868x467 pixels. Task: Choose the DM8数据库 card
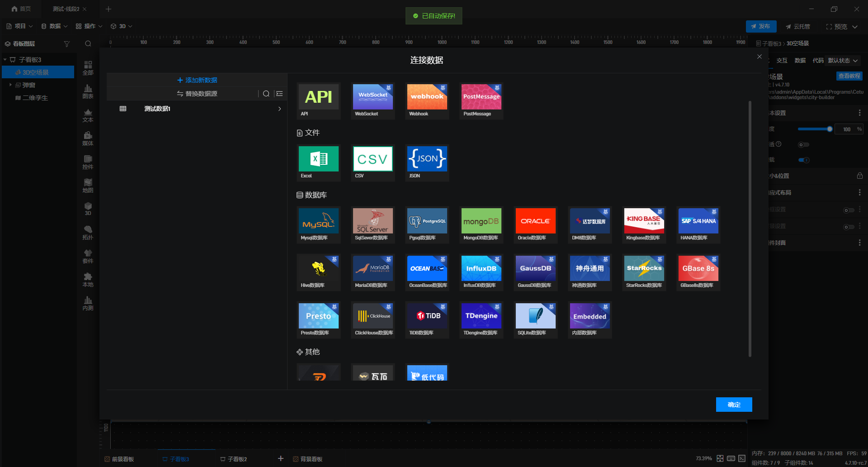click(590, 225)
